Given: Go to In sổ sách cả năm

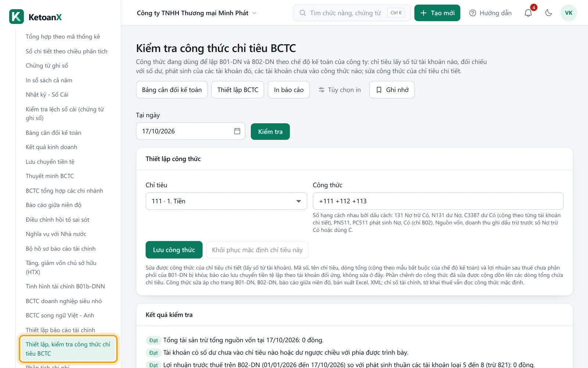Looking at the screenshot, I should tap(49, 80).
